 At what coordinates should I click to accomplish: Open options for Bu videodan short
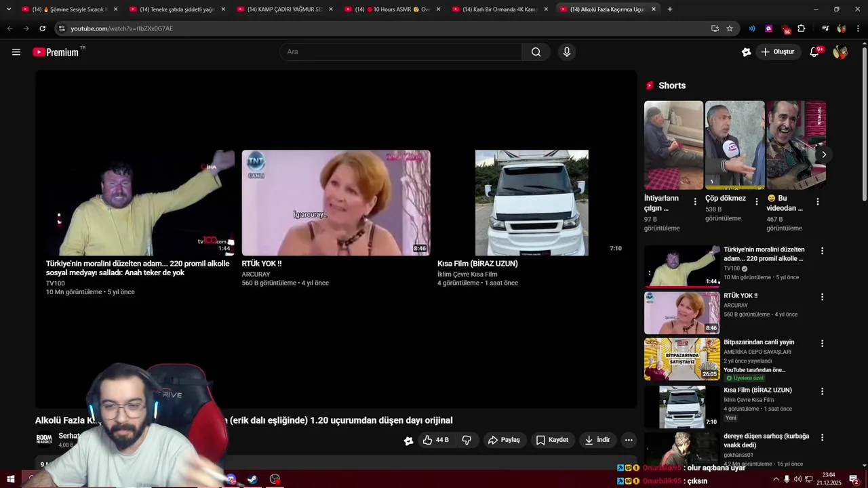click(818, 201)
